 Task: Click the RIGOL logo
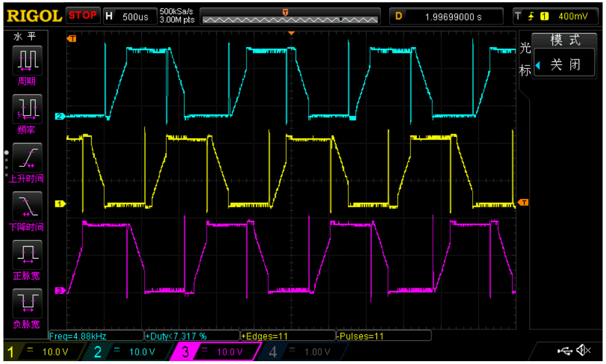point(34,16)
